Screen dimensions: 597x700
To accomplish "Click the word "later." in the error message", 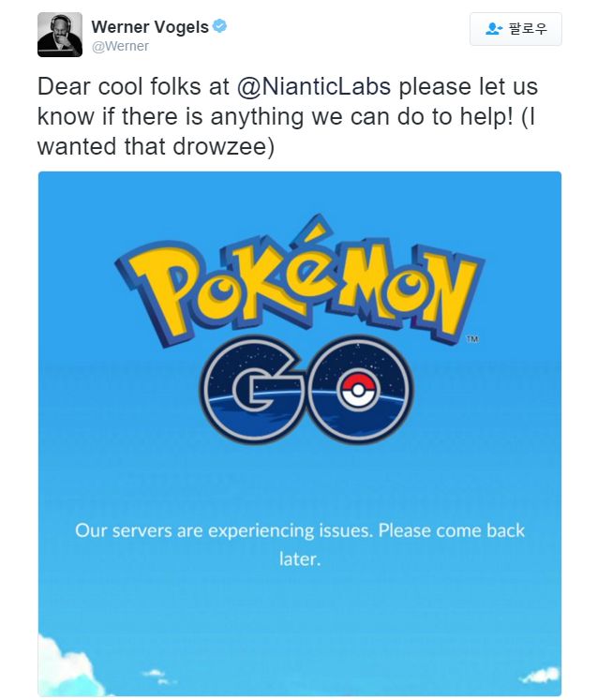I will click(299, 559).
